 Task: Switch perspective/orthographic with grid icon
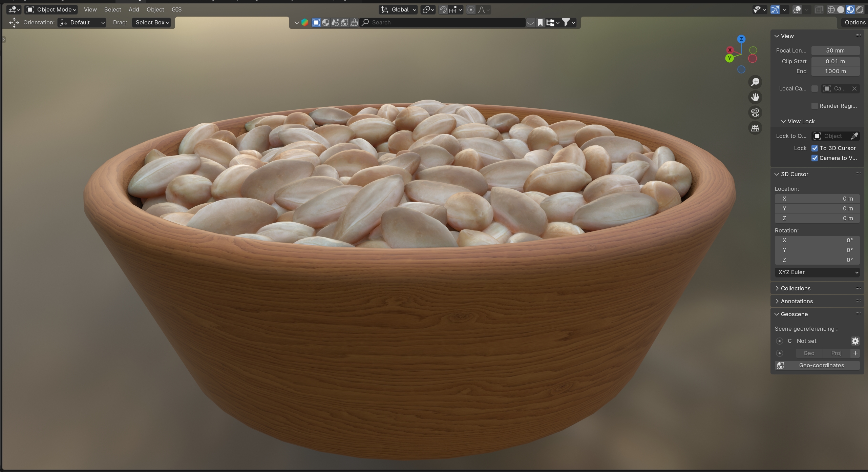[x=755, y=128]
